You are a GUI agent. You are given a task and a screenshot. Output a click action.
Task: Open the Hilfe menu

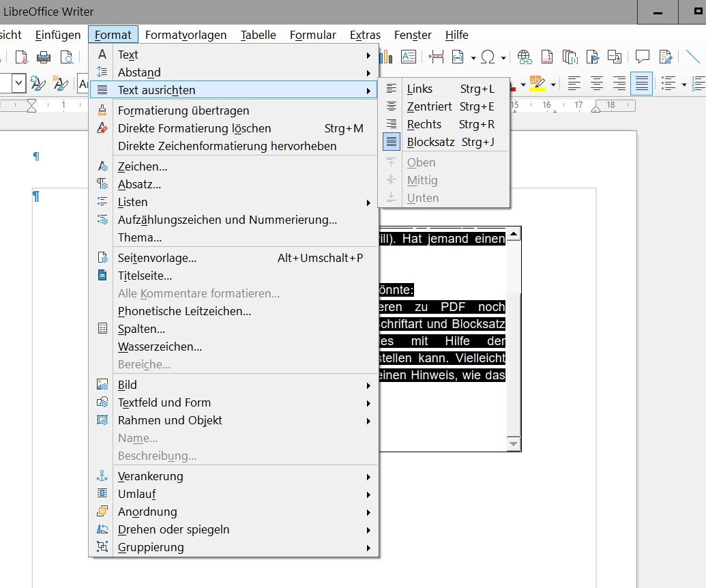pos(456,35)
